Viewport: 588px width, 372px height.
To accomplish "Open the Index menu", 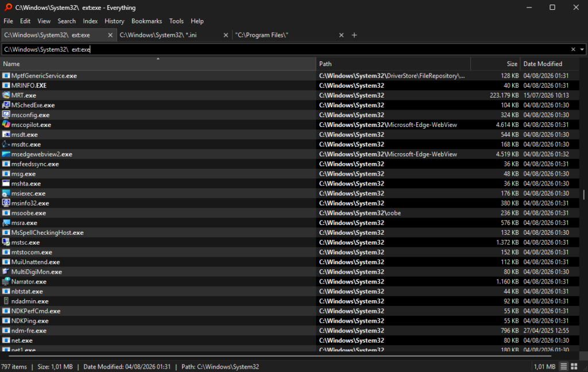I will [x=90, y=21].
